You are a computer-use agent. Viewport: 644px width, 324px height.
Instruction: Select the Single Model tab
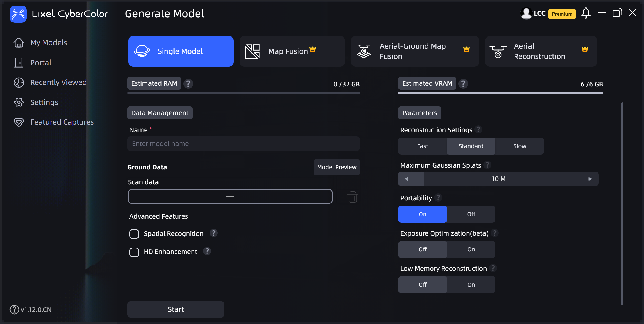pos(181,51)
